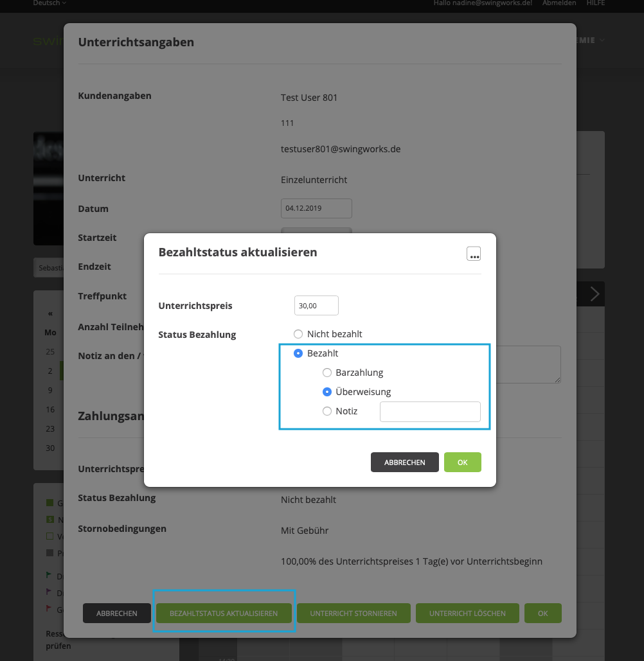Click the next arrow right of schedule
Image resolution: width=644 pixels, height=661 pixels.
595,294
